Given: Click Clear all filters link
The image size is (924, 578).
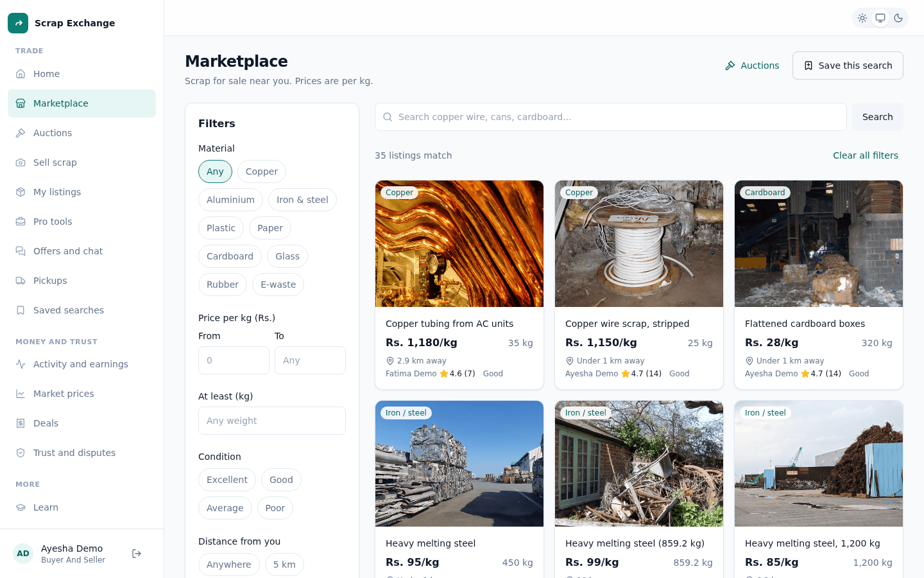Looking at the screenshot, I should pos(866,155).
